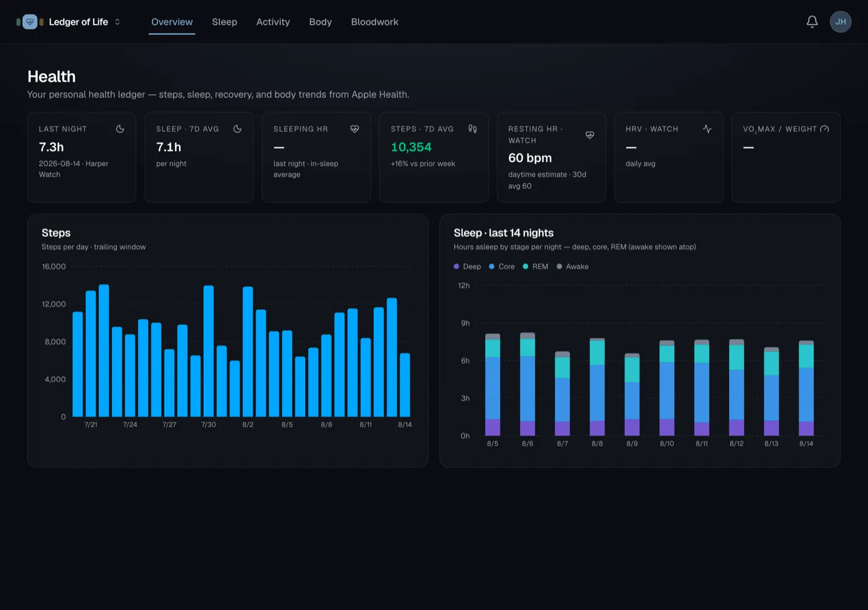Screen dimensions: 868x610
Task: Click the 8/7 sleep stacked bar
Action: click(x=562, y=394)
